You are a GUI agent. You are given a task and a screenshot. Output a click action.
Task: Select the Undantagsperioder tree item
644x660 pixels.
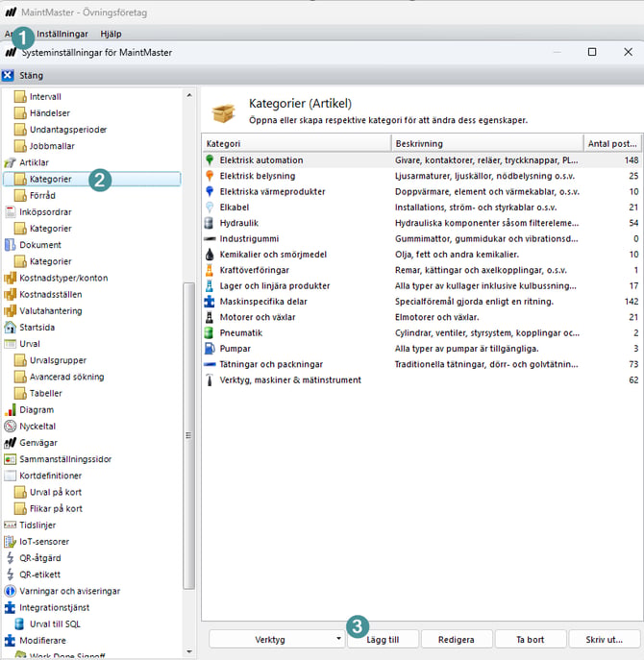tap(68, 130)
